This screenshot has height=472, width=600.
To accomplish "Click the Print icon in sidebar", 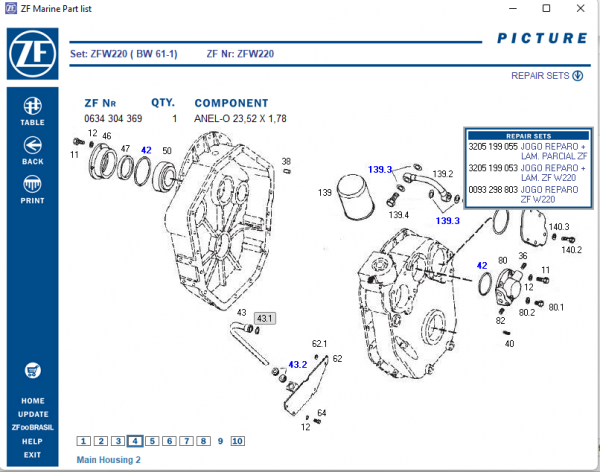I will 32,185.
